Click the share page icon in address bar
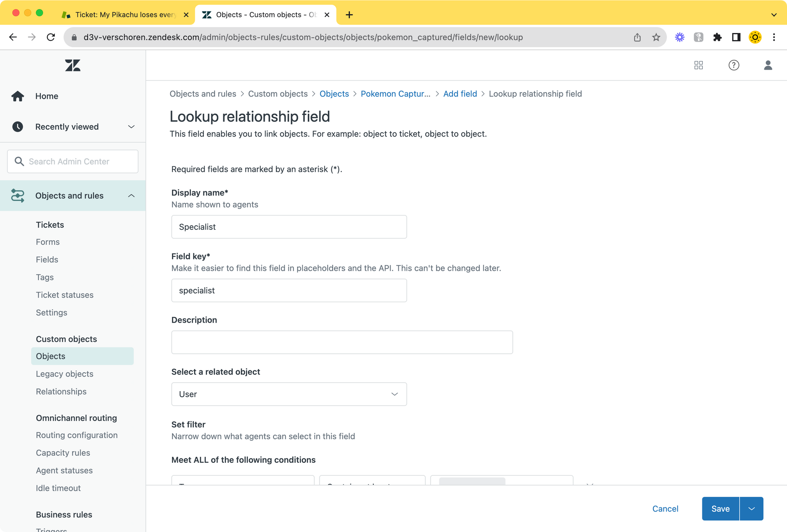The width and height of the screenshot is (787, 532). pyautogui.click(x=637, y=37)
